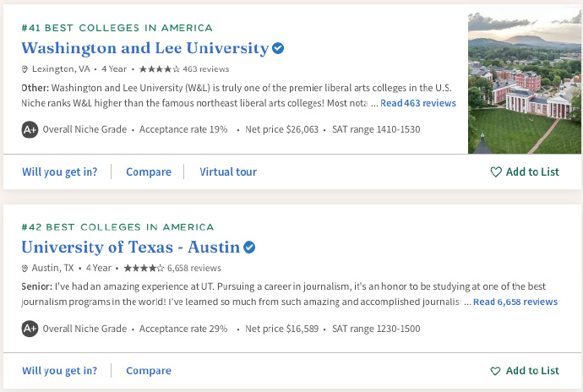Open 'Read 463 reviews' link
This screenshot has width=583, height=392.
coord(418,103)
